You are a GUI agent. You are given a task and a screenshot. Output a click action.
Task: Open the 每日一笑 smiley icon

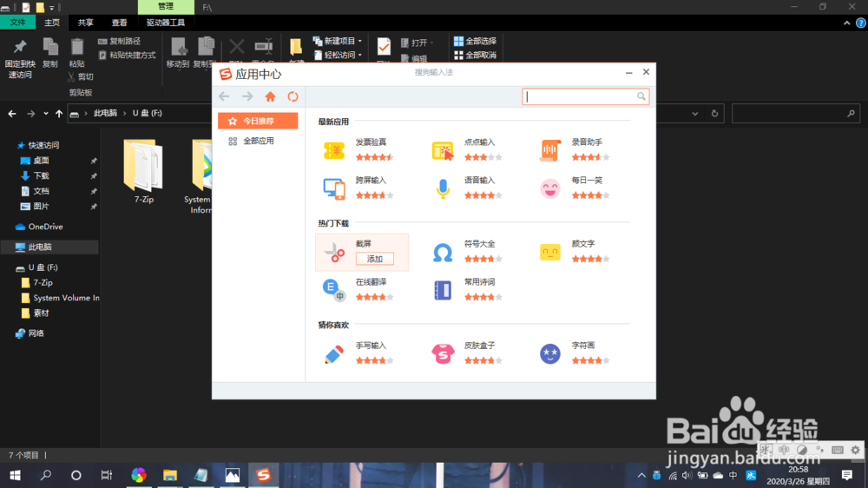point(549,189)
